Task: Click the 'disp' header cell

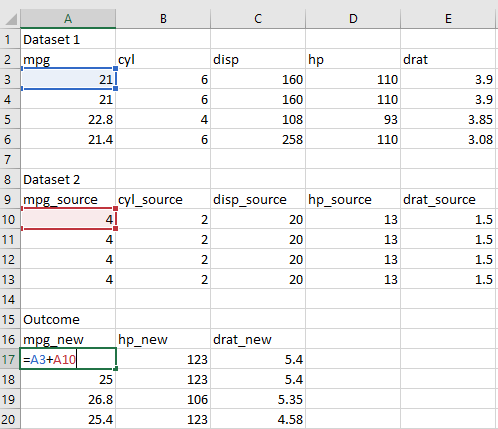Action: [258, 59]
